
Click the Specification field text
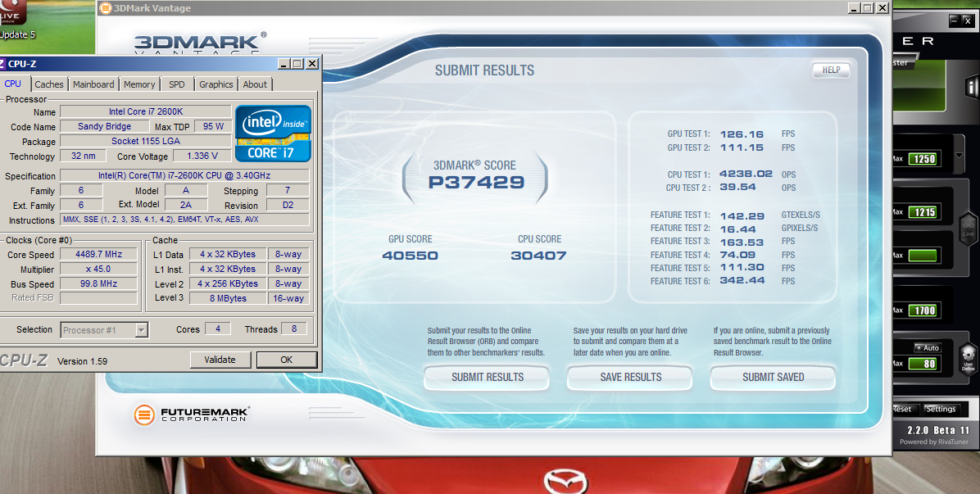coord(184,176)
